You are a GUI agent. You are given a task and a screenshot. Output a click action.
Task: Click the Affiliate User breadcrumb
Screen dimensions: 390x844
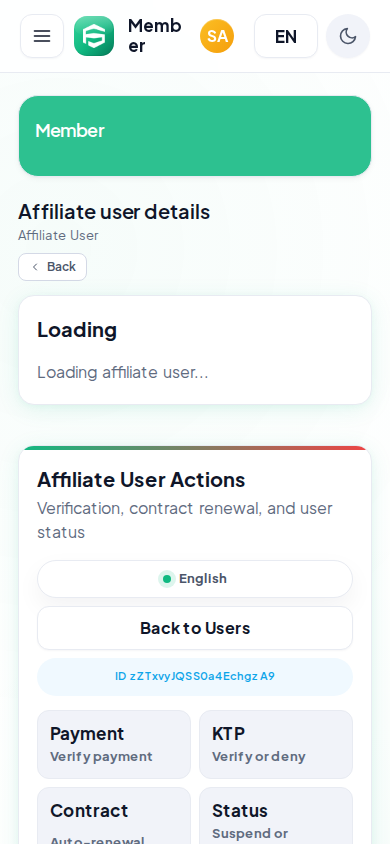coord(58,235)
